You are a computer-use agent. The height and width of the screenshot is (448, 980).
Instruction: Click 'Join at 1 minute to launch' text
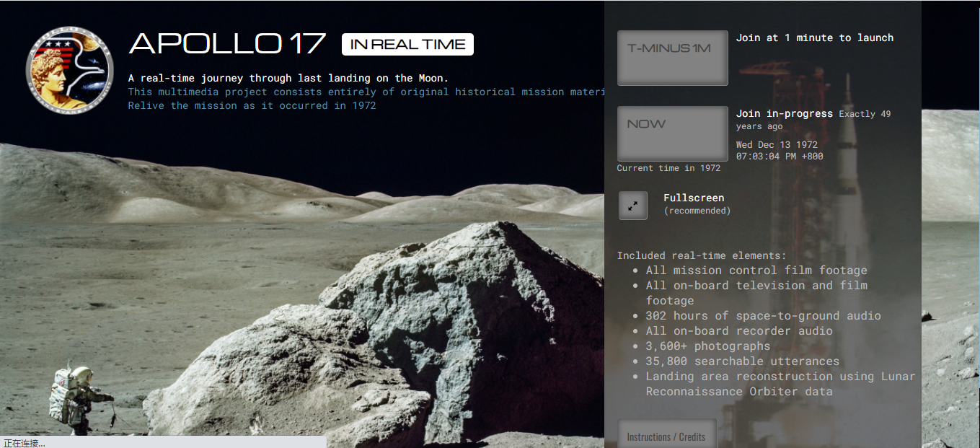(x=815, y=38)
